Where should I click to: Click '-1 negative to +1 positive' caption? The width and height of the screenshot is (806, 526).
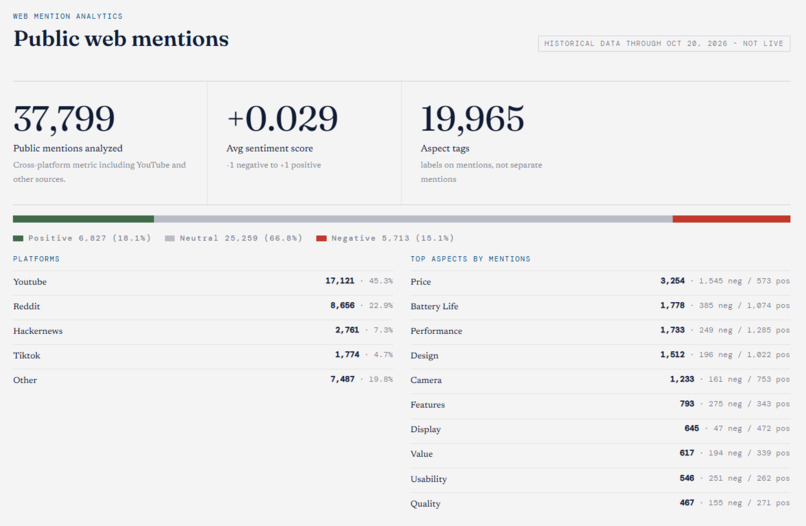pos(274,165)
